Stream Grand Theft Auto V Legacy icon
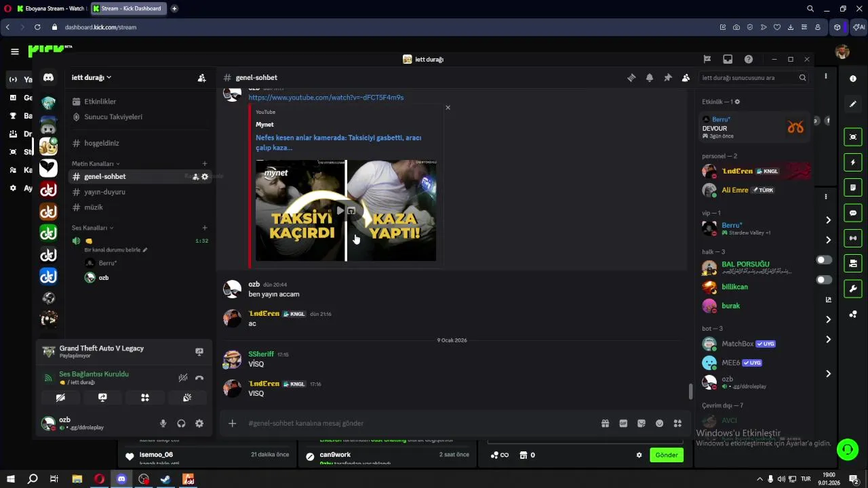Image resolution: width=868 pixels, height=488 pixels. 199,352
